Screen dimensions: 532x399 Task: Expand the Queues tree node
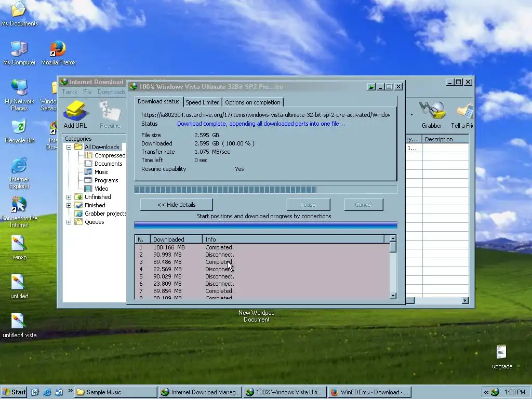(69, 222)
